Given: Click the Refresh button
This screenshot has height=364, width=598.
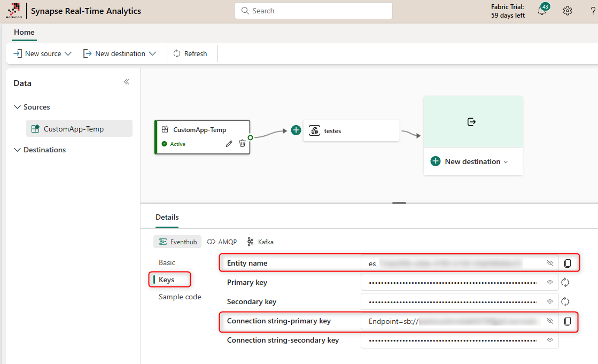Looking at the screenshot, I should pyautogui.click(x=190, y=53).
